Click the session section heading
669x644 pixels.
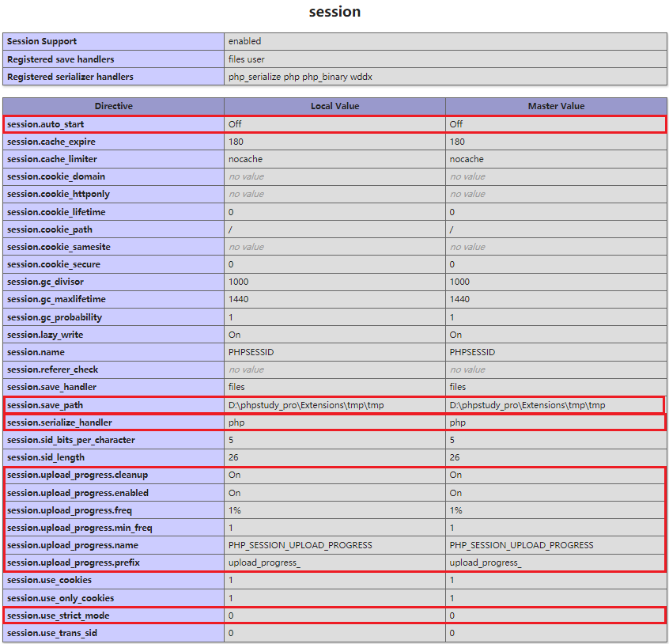[x=334, y=12]
